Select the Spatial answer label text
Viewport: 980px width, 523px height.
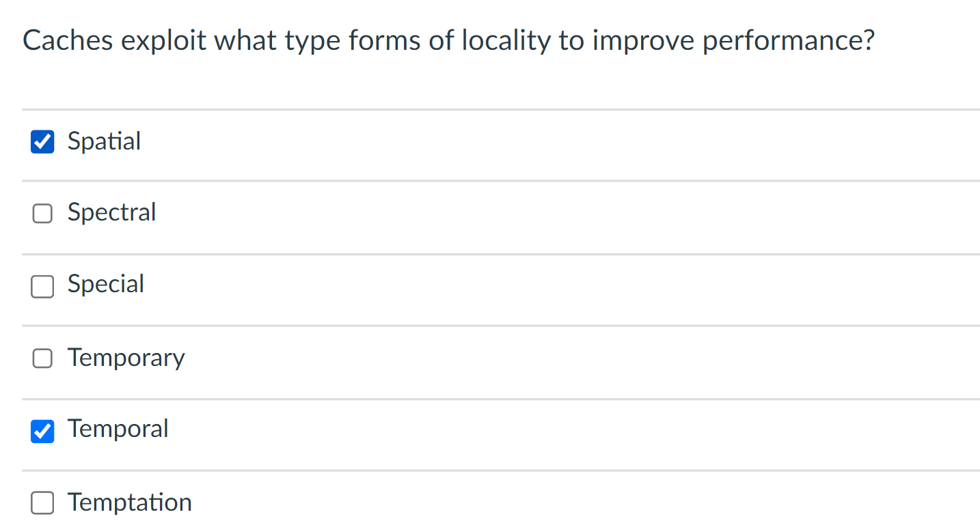coord(103,141)
